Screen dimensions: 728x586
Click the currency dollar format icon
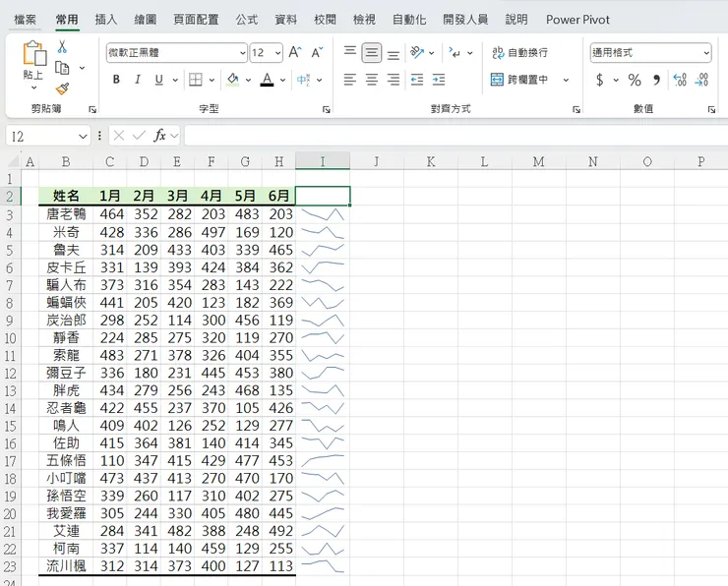(599, 80)
